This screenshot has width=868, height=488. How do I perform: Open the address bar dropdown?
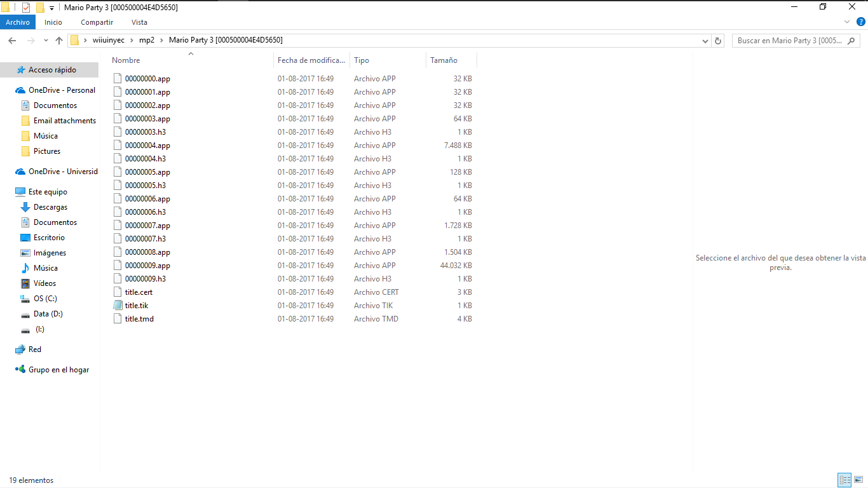tap(705, 40)
